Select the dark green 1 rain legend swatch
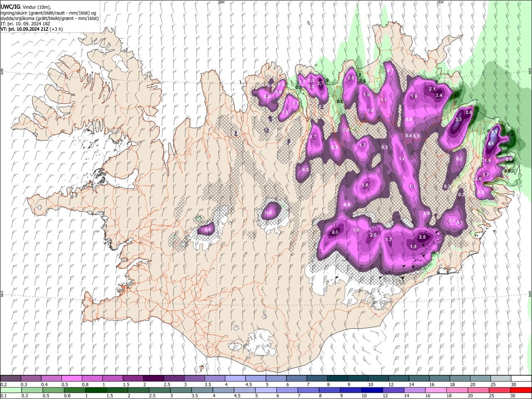The width and height of the screenshot is (532, 399). pyautogui.click(x=96, y=390)
